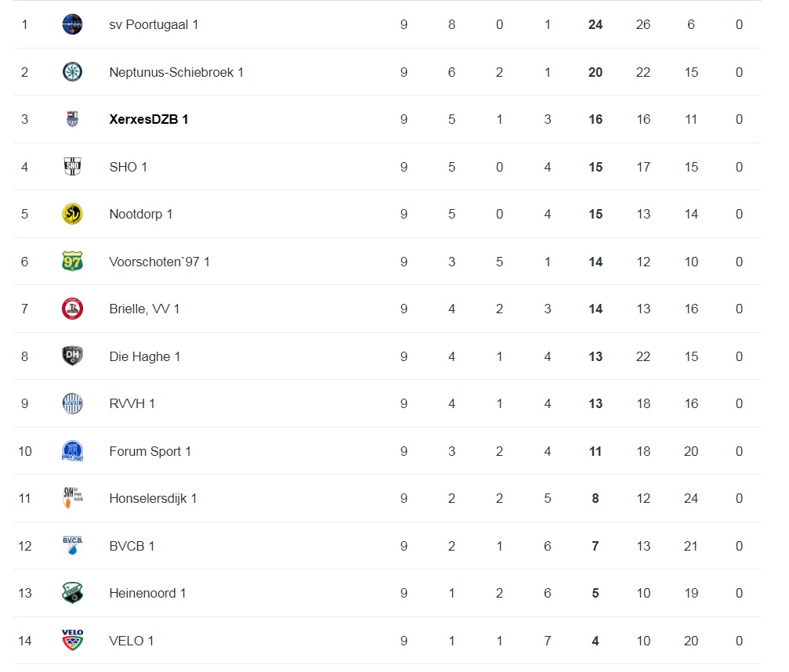Click the yellow Nootdorp SV logo
789x672 pixels.
pos(72,214)
